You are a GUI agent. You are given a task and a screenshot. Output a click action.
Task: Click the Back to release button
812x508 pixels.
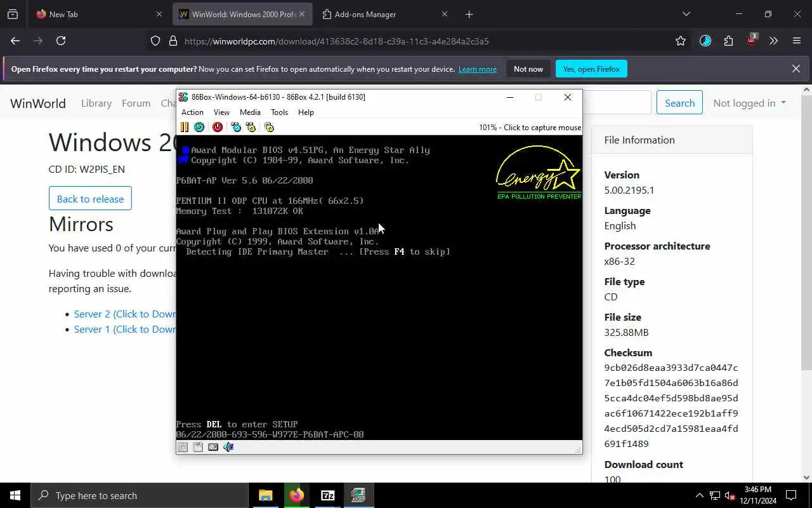(90, 199)
